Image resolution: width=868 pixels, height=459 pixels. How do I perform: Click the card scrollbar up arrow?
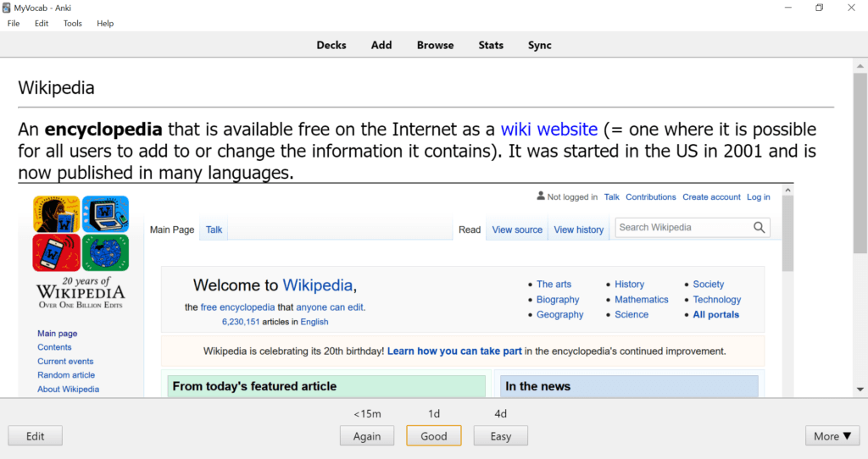point(860,66)
